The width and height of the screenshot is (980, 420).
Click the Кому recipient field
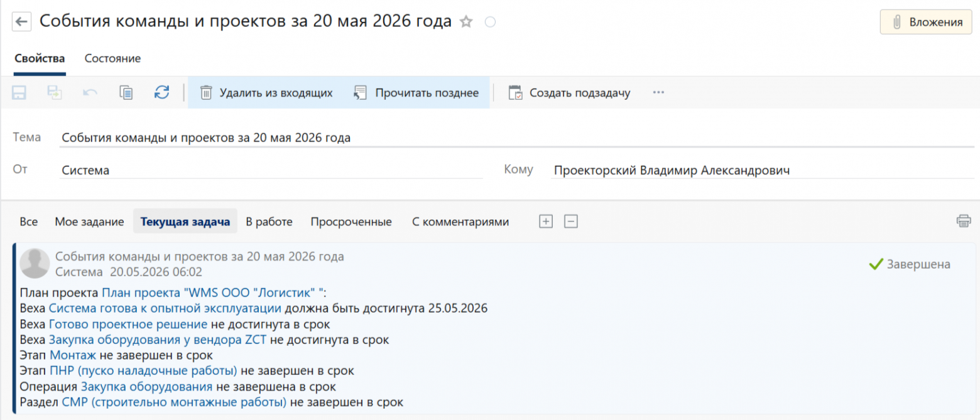tap(762, 170)
